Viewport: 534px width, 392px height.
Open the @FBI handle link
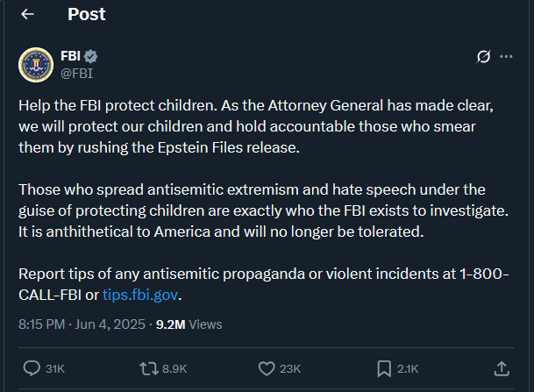(x=76, y=73)
